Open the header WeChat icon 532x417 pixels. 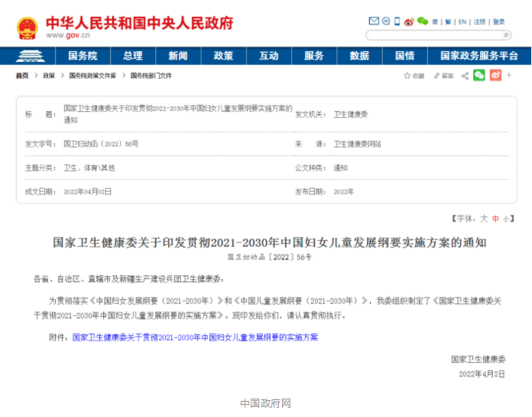coord(423,21)
